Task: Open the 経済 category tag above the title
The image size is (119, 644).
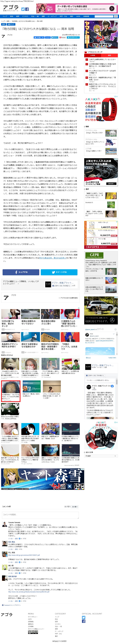Action: 4,24
